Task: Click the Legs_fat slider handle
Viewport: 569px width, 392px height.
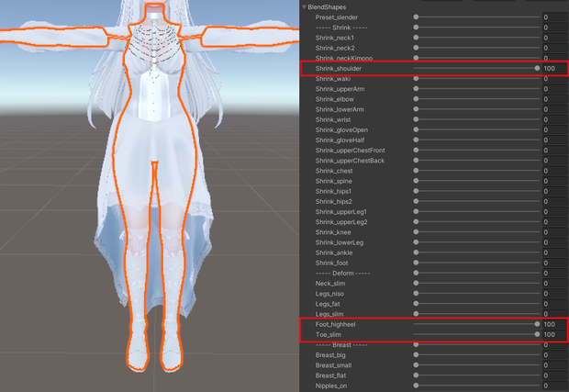Action: coord(416,304)
